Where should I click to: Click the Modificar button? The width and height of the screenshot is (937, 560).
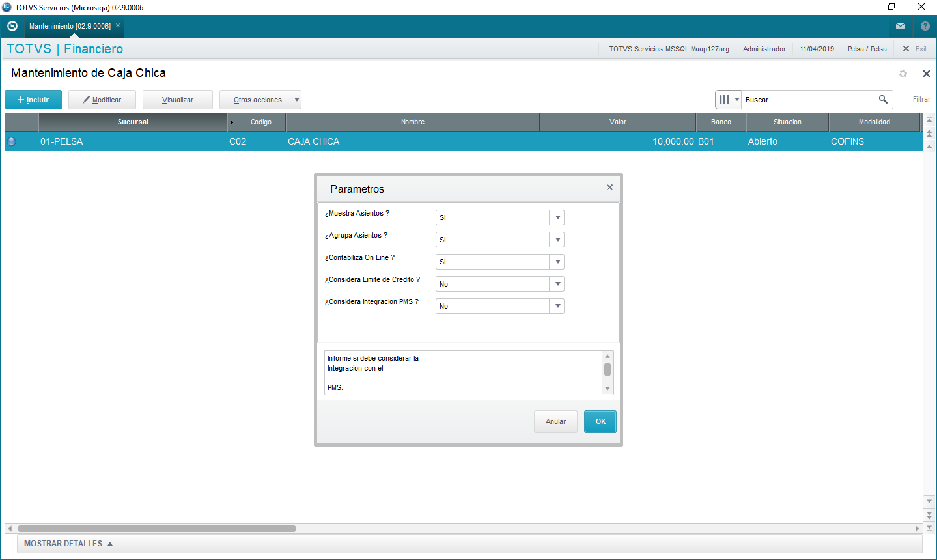point(102,100)
